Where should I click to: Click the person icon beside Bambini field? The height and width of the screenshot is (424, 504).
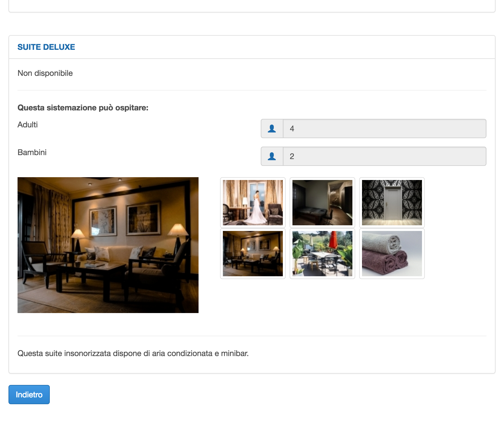(272, 156)
